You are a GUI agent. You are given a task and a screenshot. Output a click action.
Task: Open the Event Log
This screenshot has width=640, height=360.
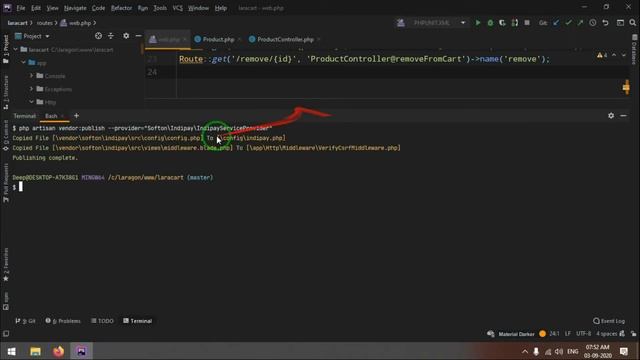pyautogui.click(x=609, y=321)
